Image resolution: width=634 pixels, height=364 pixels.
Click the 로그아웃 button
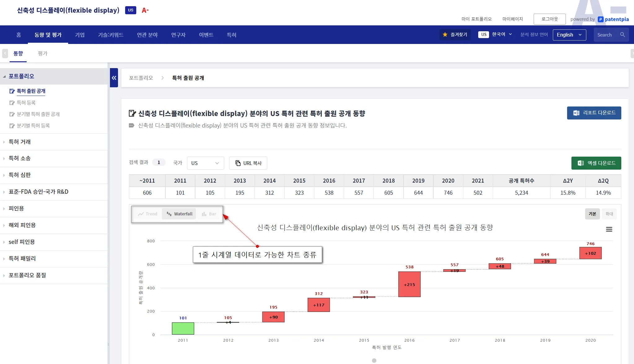[549, 19]
